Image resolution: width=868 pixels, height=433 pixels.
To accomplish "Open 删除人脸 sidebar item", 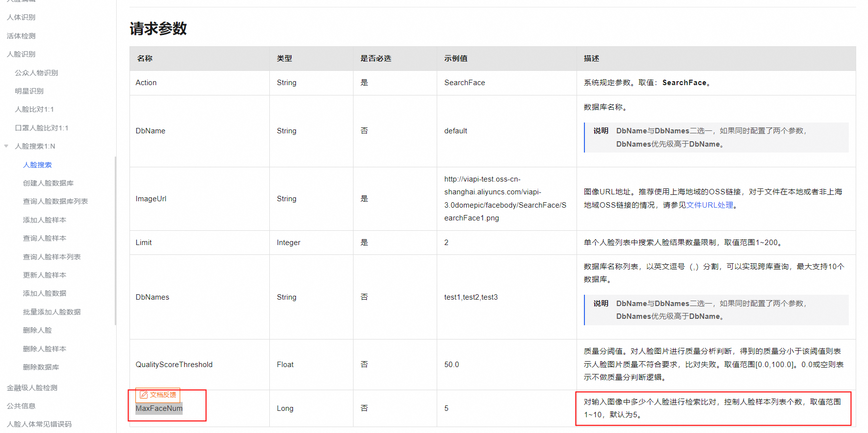I will 37,330.
